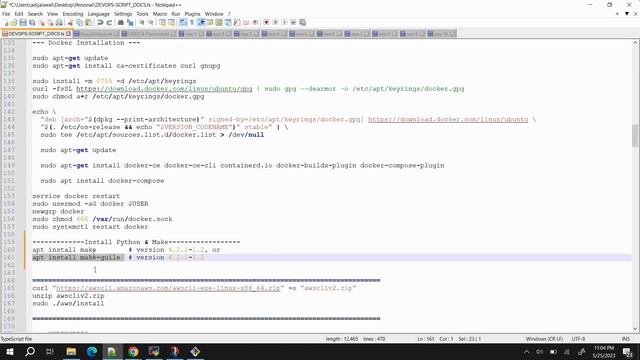Click line 166 'unzip awscliv2.zip'

point(68,296)
